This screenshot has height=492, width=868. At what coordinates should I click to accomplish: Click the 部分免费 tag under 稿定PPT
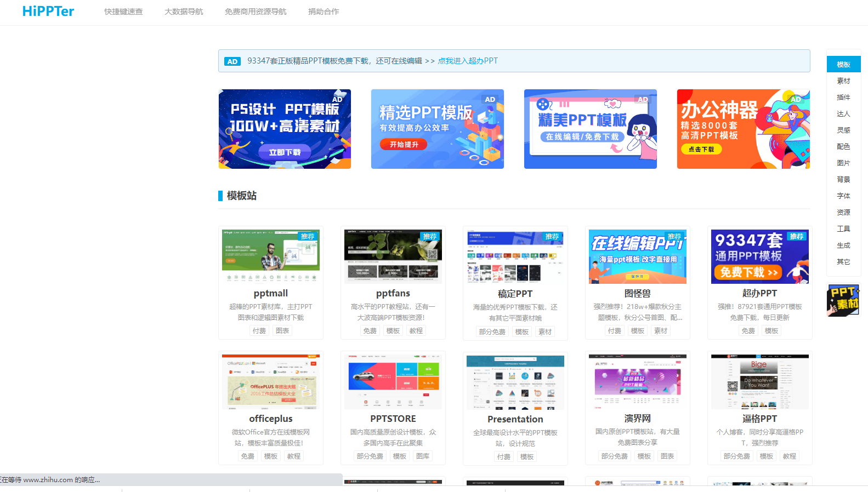pyautogui.click(x=492, y=332)
